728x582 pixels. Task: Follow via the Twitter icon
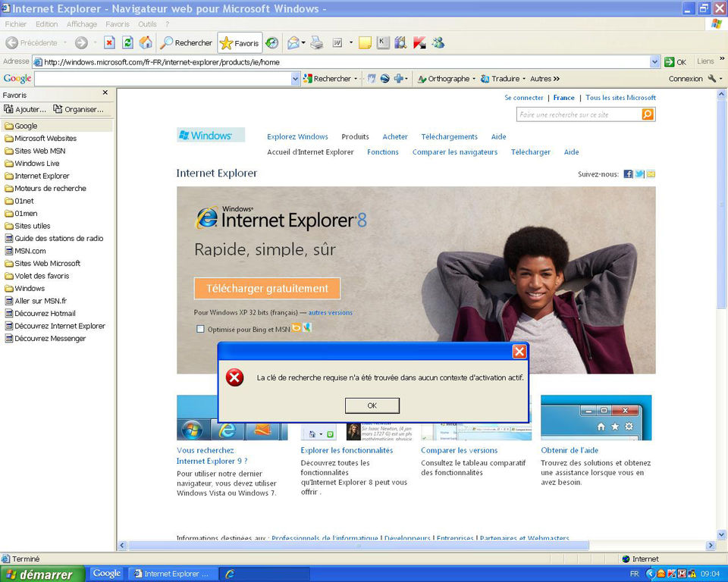[x=639, y=174]
